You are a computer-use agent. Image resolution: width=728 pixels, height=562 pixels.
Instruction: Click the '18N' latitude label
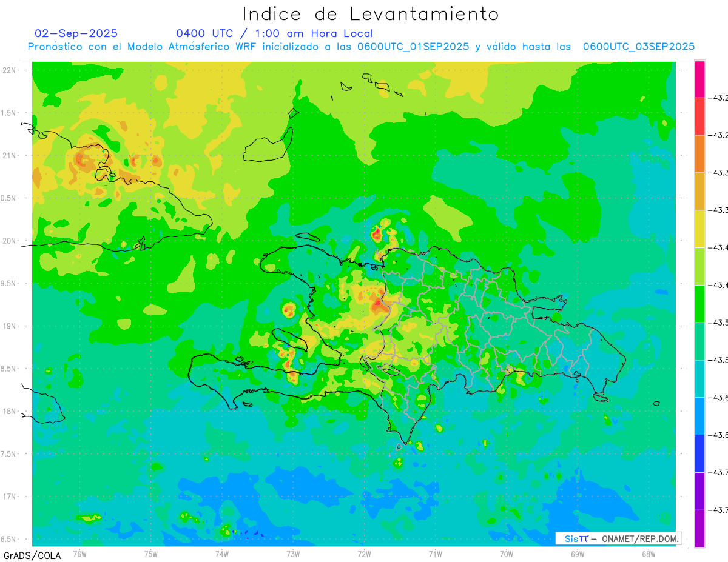click(x=10, y=412)
